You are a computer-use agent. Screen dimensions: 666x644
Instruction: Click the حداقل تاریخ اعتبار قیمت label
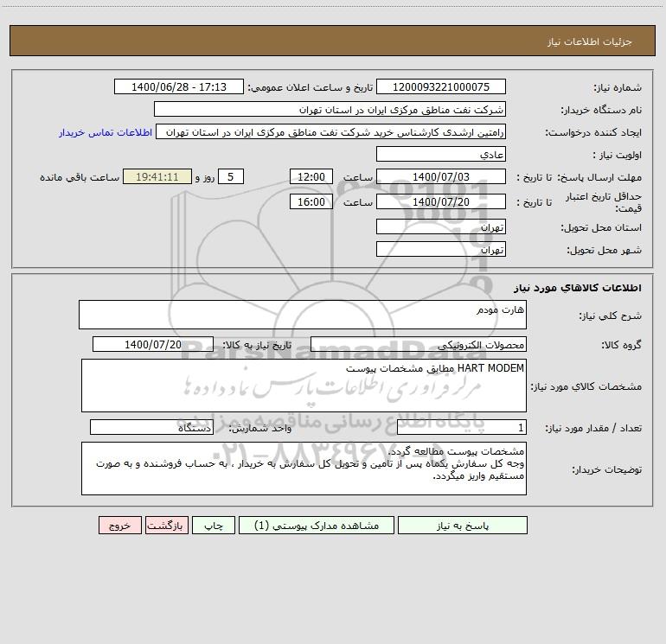click(x=603, y=202)
